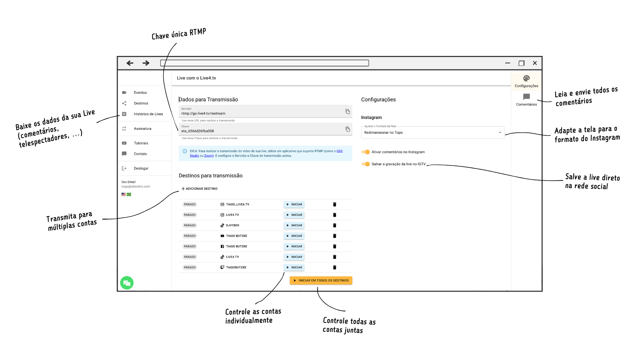Open the green chat support bubble

point(127,283)
